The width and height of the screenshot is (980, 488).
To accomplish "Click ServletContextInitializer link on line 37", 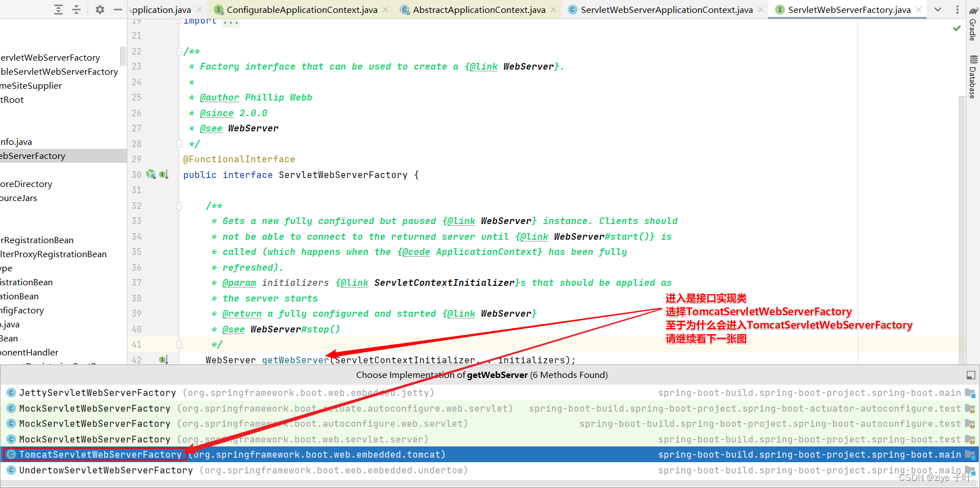I will 444,283.
